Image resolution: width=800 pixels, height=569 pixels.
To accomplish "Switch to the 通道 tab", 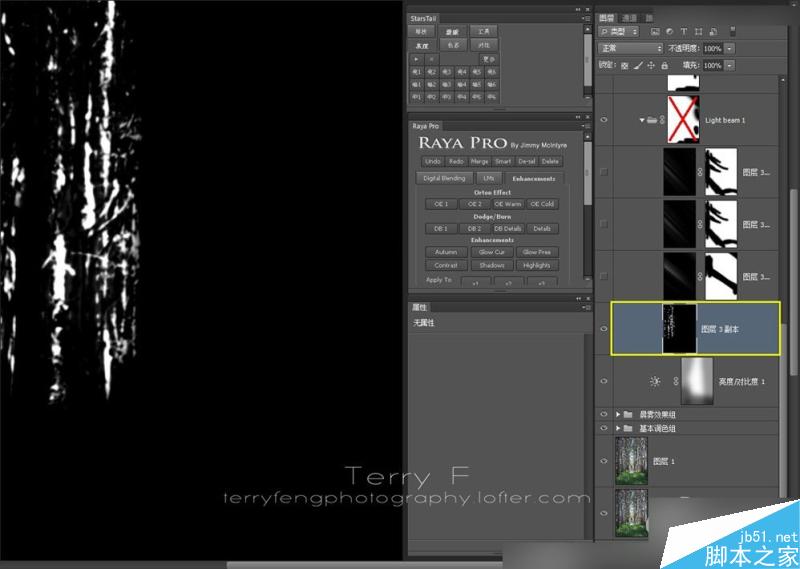I will click(x=629, y=18).
